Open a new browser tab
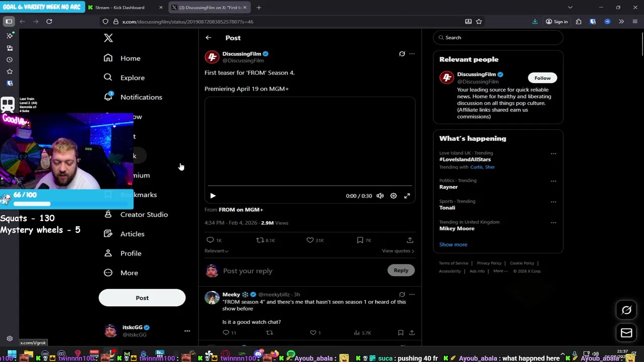The width and height of the screenshot is (644, 362). pyautogui.click(x=259, y=8)
